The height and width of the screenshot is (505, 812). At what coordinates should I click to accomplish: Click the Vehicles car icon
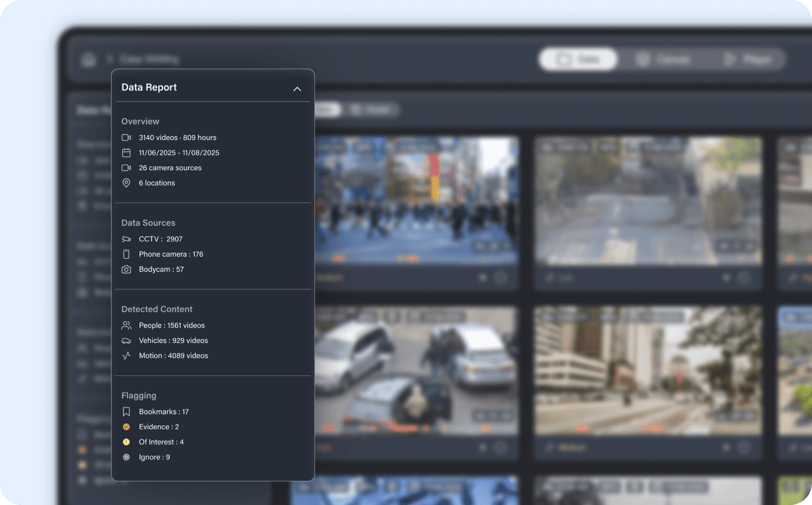[x=126, y=341]
